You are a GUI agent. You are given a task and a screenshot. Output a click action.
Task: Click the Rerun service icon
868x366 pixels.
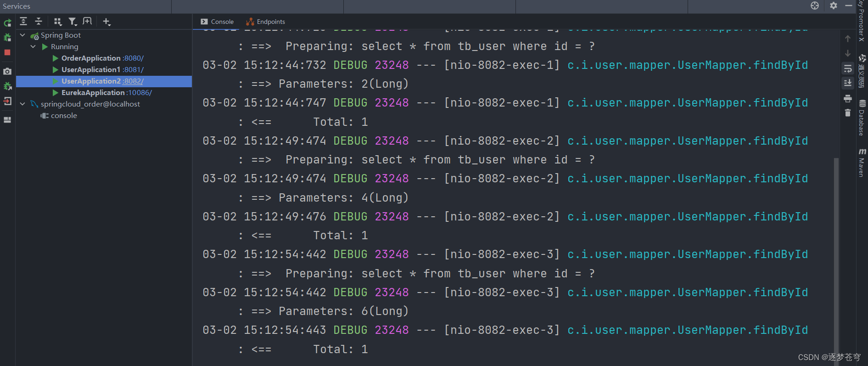coord(7,23)
